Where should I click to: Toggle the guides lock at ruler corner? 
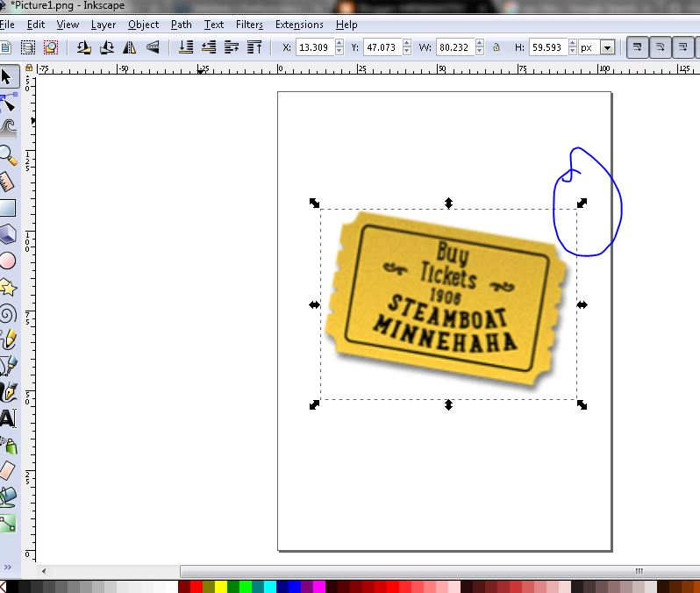[29, 68]
